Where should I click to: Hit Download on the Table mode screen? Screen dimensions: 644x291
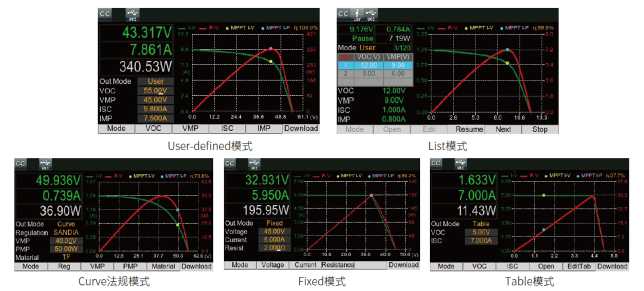[612, 266]
